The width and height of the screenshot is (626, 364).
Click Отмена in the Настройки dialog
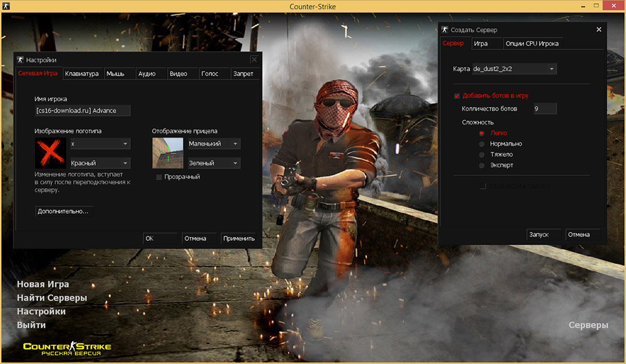tap(198, 238)
